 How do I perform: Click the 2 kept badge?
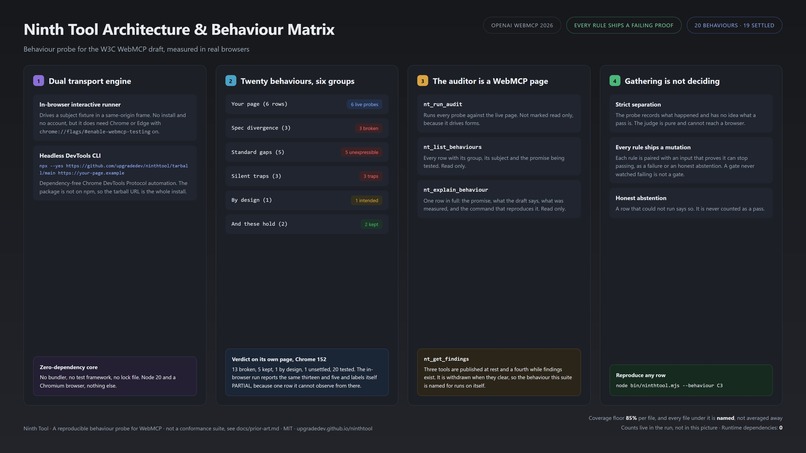tap(371, 224)
